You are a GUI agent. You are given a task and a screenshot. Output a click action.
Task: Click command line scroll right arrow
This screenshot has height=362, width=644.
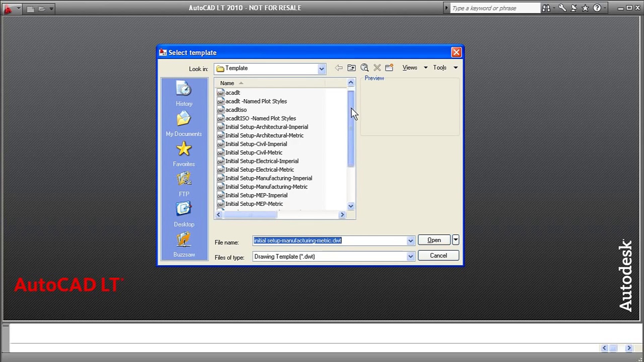coord(629,348)
